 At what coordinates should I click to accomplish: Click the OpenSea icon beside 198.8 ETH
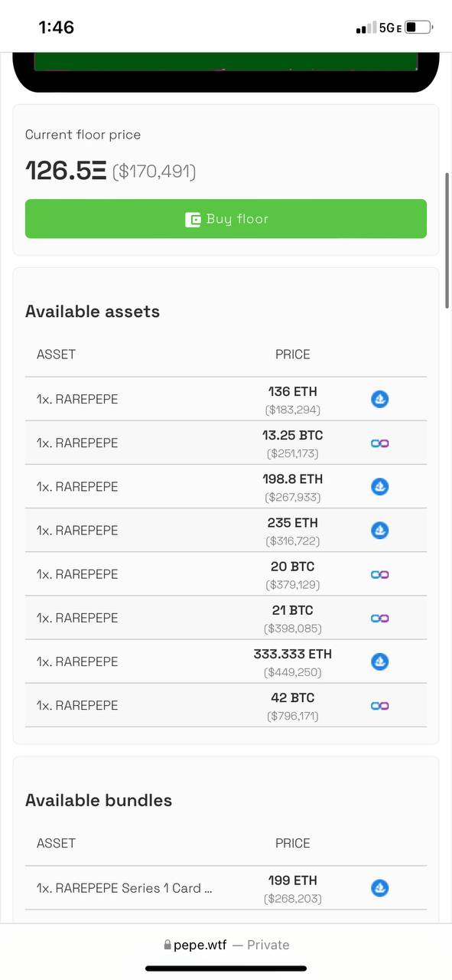point(379,486)
